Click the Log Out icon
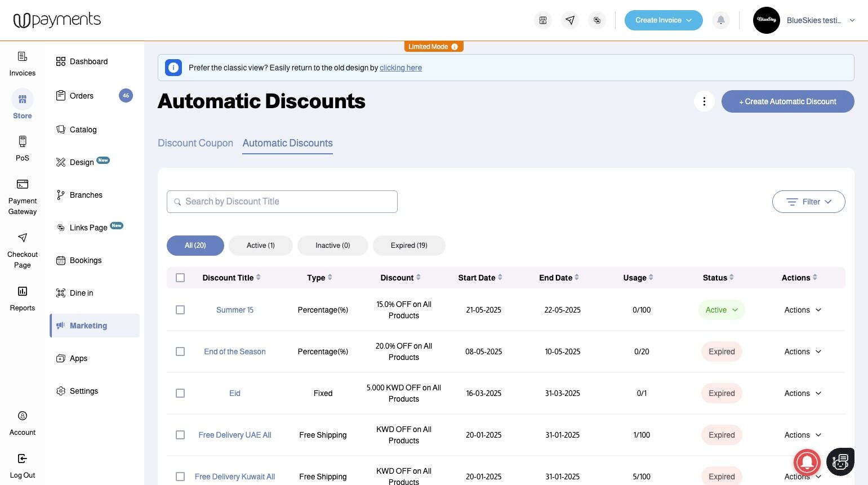 click(x=23, y=459)
